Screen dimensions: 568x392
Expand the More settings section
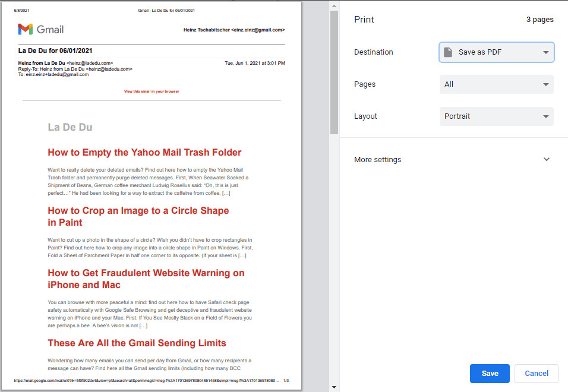click(x=452, y=160)
